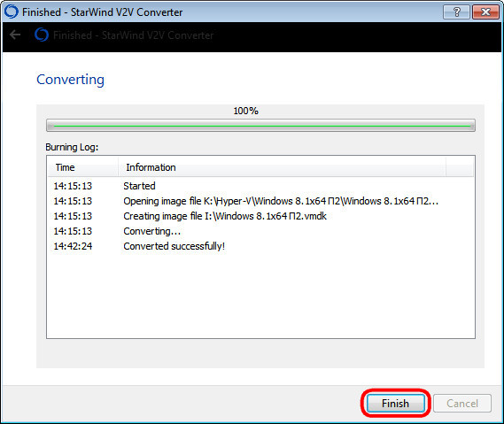Click the back arrow in the header
Image resolution: width=504 pixels, height=424 pixels.
coord(15,35)
